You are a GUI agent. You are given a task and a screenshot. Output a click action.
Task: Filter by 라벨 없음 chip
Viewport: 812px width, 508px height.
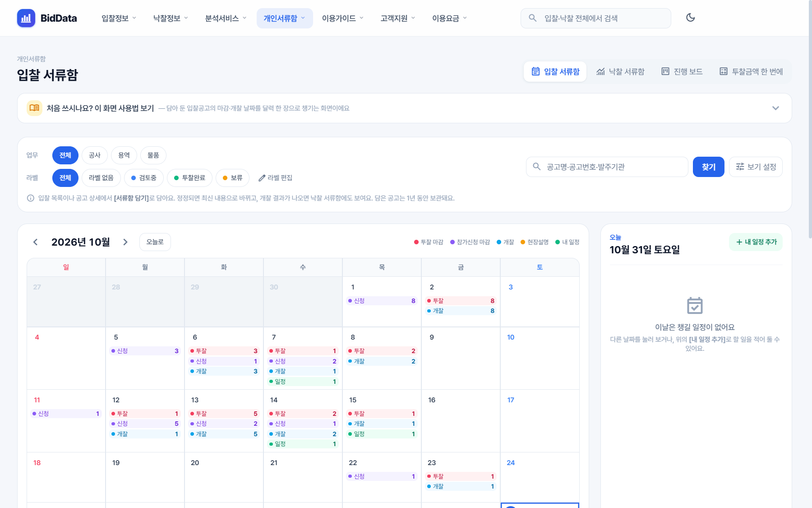(x=101, y=178)
